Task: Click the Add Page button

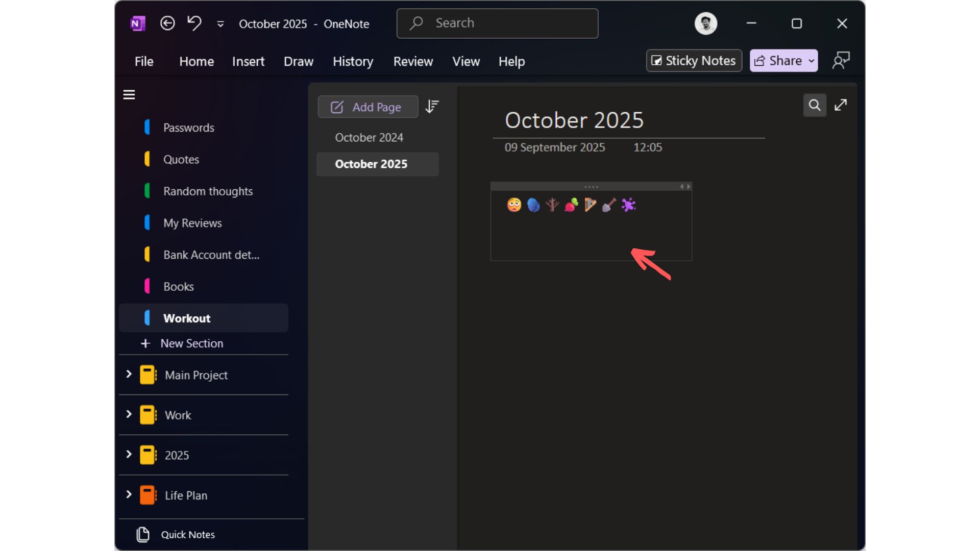Action: point(367,107)
